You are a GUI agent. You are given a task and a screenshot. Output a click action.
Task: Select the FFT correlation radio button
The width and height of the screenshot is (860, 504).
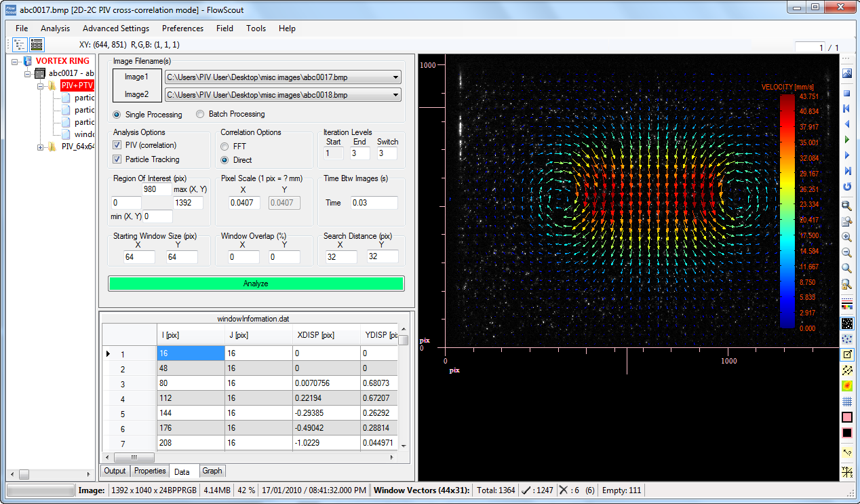(x=225, y=147)
